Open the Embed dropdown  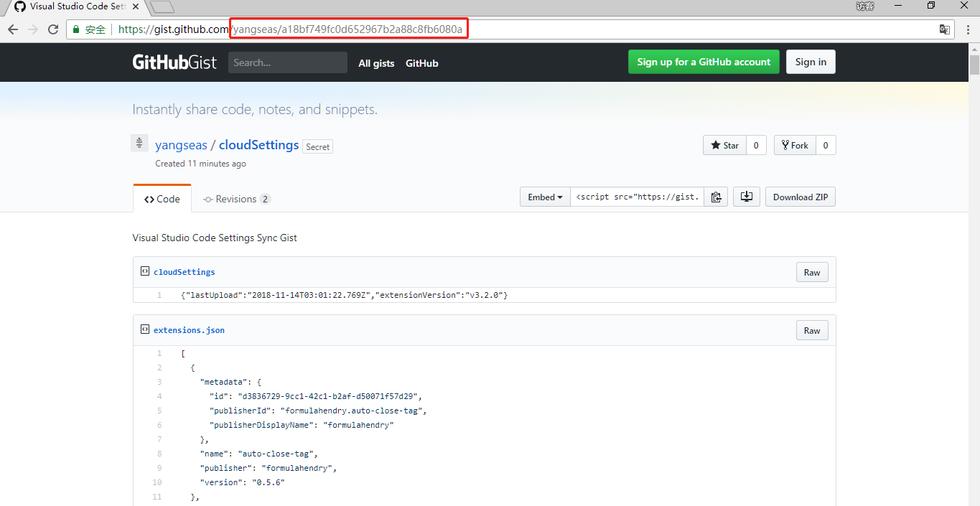544,196
